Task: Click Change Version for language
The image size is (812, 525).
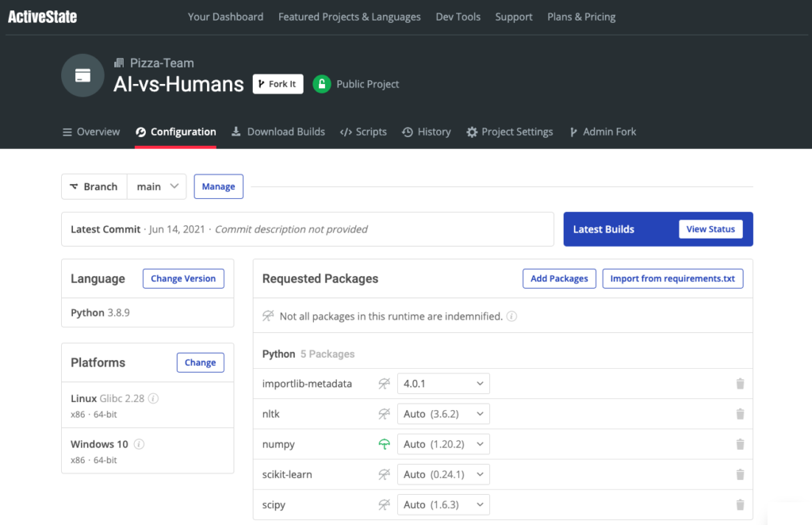Action: point(183,278)
